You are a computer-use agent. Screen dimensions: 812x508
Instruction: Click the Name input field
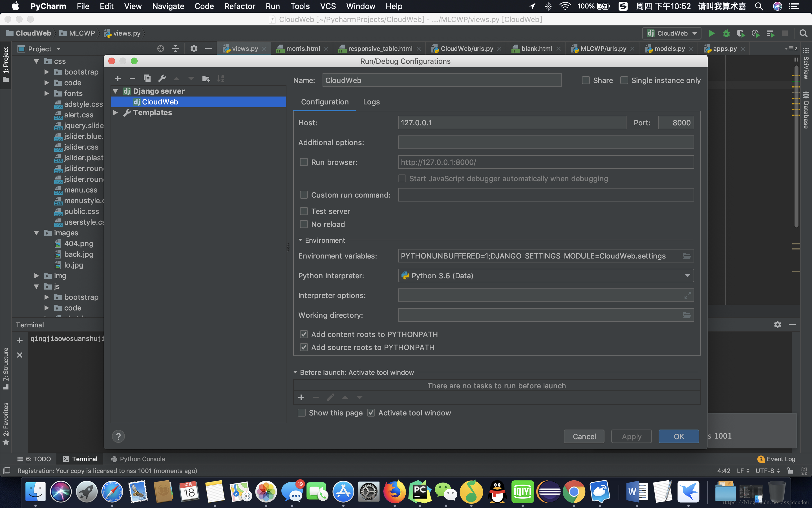click(x=442, y=80)
